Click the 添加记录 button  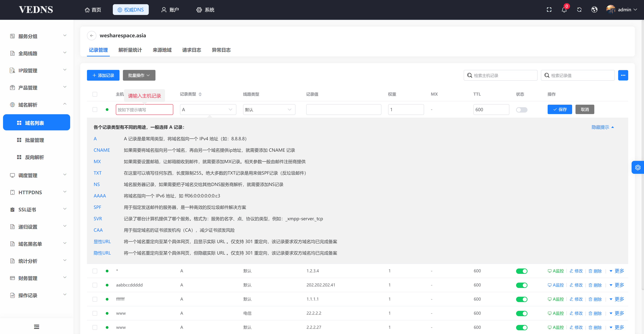pyautogui.click(x=103, y=75)
